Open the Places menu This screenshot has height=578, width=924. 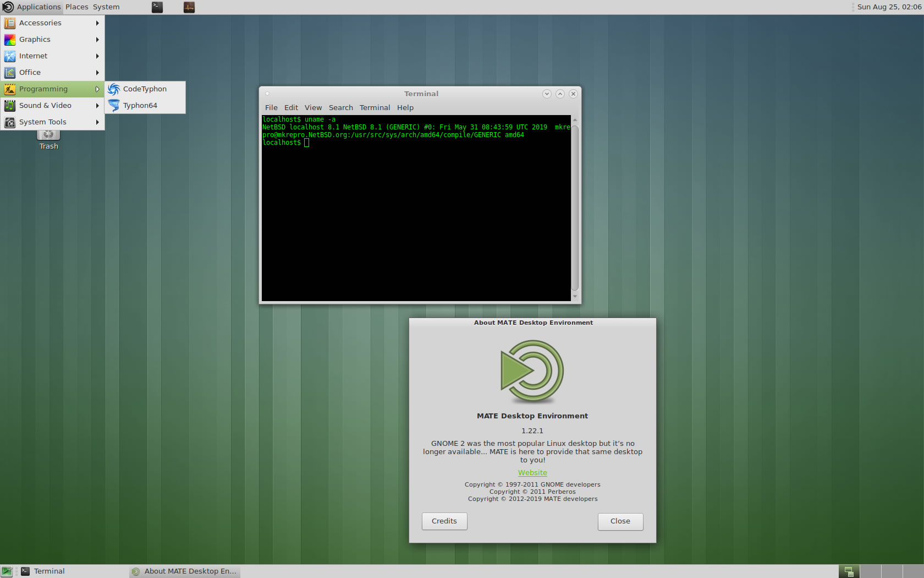point(76,7)
